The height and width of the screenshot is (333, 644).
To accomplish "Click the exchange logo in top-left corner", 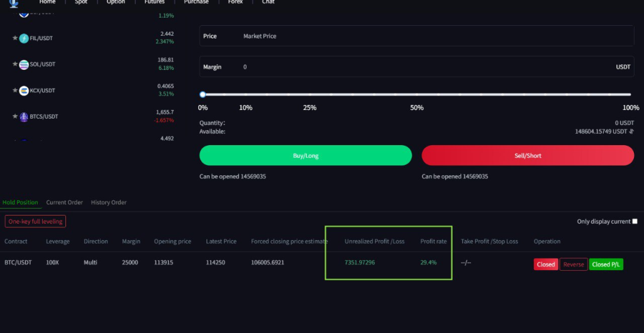I will point(14,3).
